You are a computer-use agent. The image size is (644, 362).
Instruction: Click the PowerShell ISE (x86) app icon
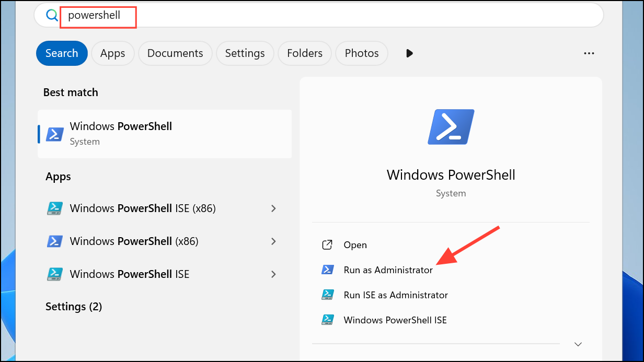[55, 208]
